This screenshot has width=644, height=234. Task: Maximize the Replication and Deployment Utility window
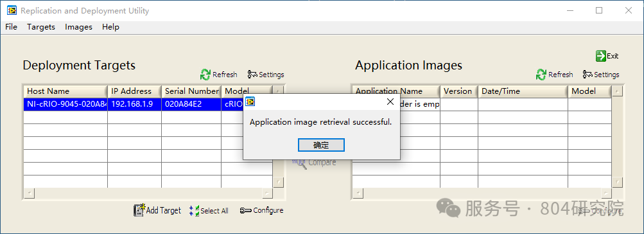click(599, 11)
